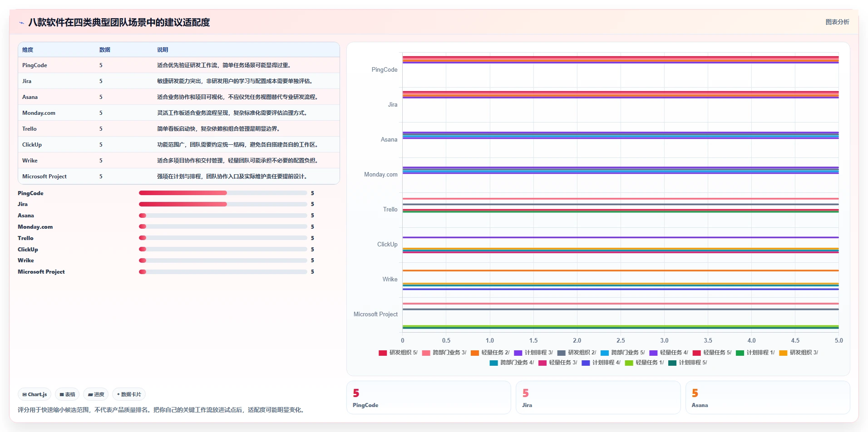This screenshot has height=432, width=868.
Task: Select the Microsoft Project row in the table
Action: (x=179, y=177)
